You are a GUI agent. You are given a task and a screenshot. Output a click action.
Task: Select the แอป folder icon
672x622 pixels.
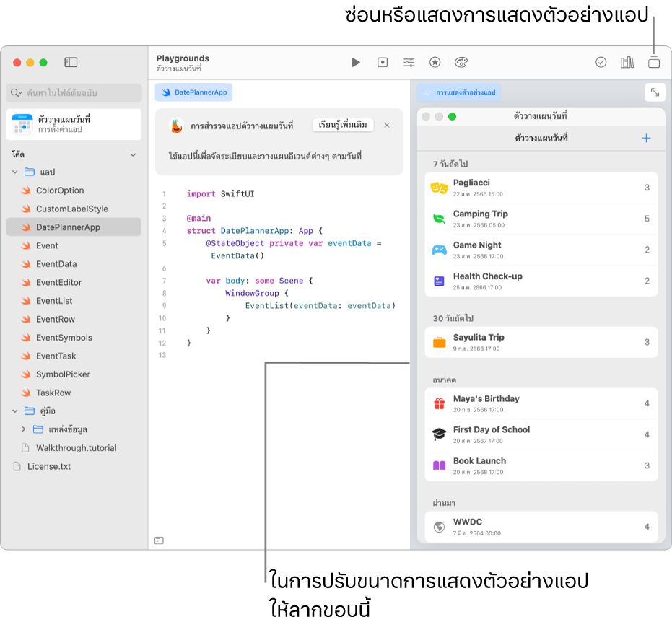tap(30, 172)
